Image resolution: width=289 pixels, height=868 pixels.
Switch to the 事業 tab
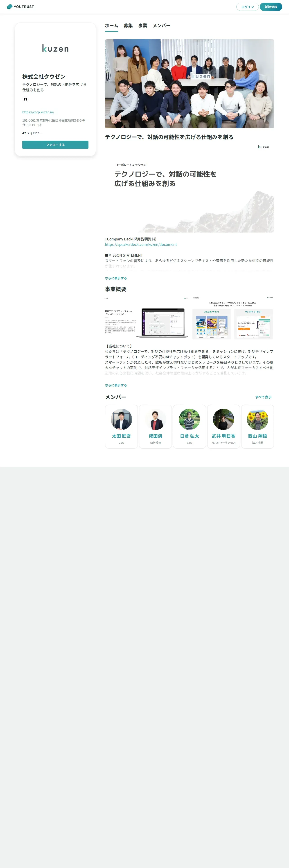143,26
